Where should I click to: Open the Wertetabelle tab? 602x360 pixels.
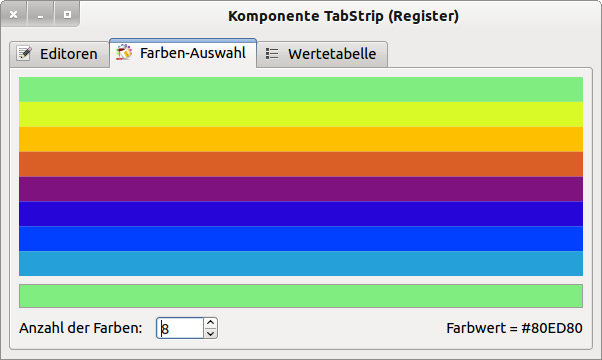[x=322, y=54]
